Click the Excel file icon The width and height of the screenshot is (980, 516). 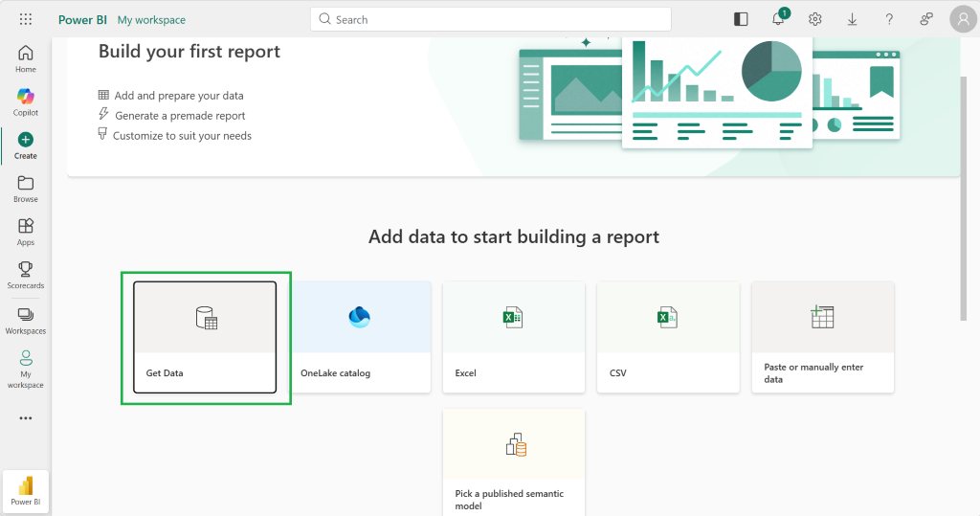[x=513, y=318]
